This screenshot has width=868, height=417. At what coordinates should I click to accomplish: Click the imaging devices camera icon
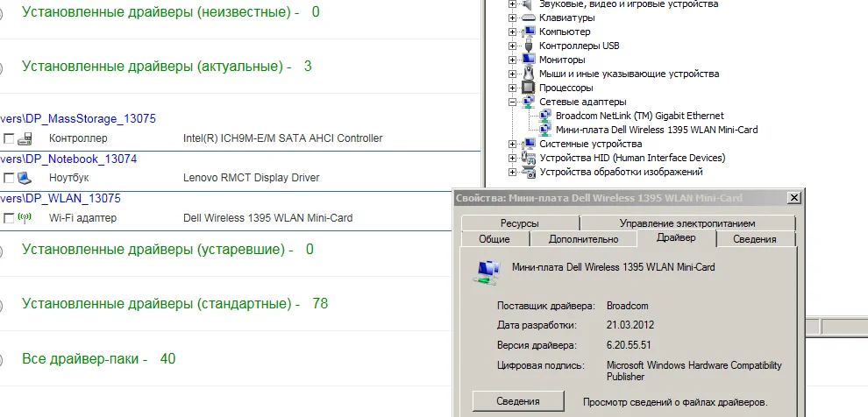coord(530,172)
